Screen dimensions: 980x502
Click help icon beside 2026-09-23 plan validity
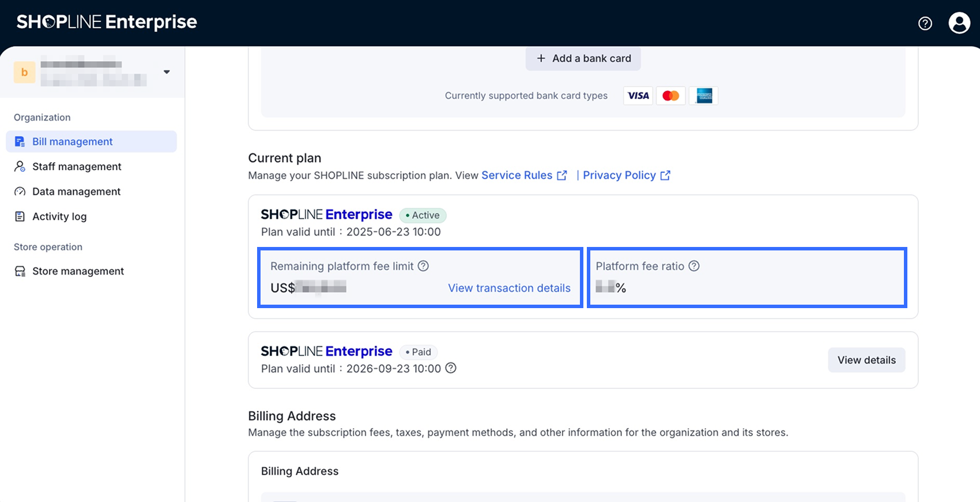pos(451,368)
